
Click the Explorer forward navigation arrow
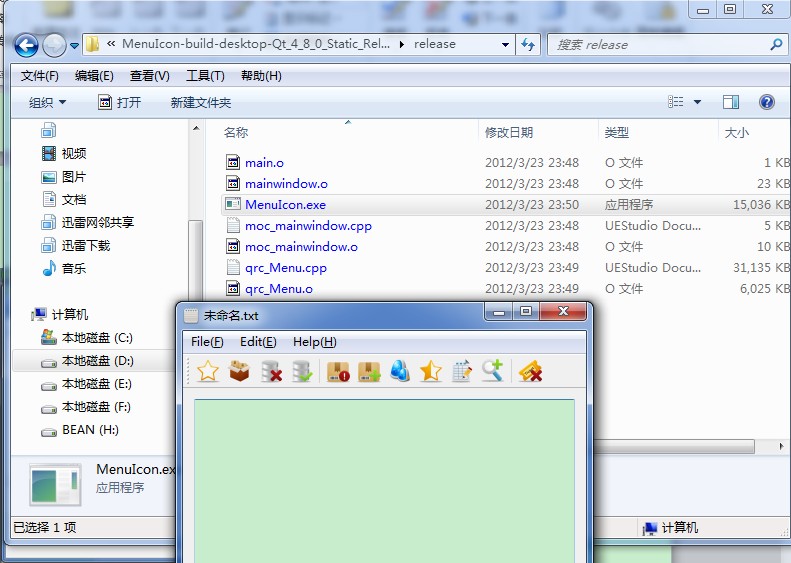tap(54, 45)
